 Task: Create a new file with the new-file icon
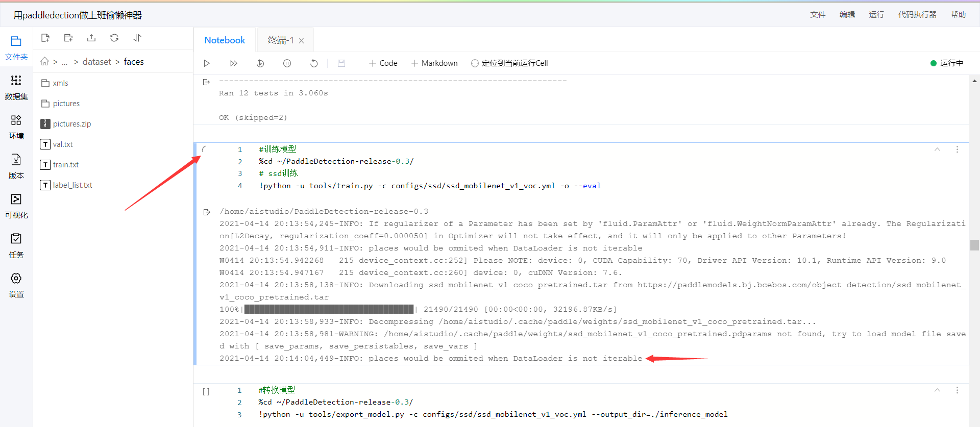pos(45,38)
